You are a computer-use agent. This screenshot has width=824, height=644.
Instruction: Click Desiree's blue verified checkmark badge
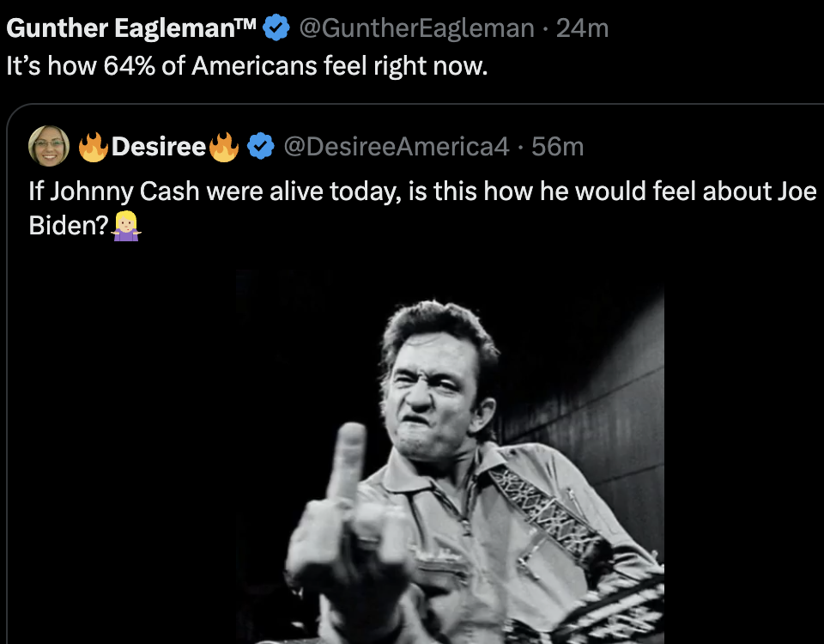pyautogui.click(x=260, y=147)
